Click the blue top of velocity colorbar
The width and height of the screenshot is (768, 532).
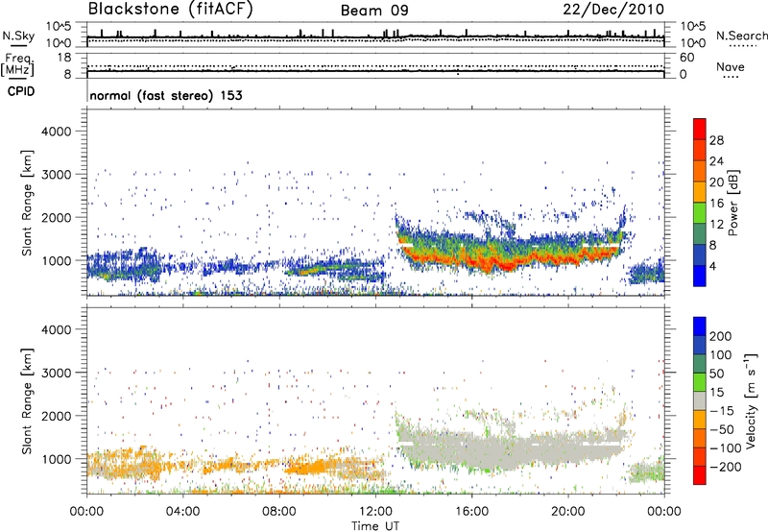(x=700, y=326)
